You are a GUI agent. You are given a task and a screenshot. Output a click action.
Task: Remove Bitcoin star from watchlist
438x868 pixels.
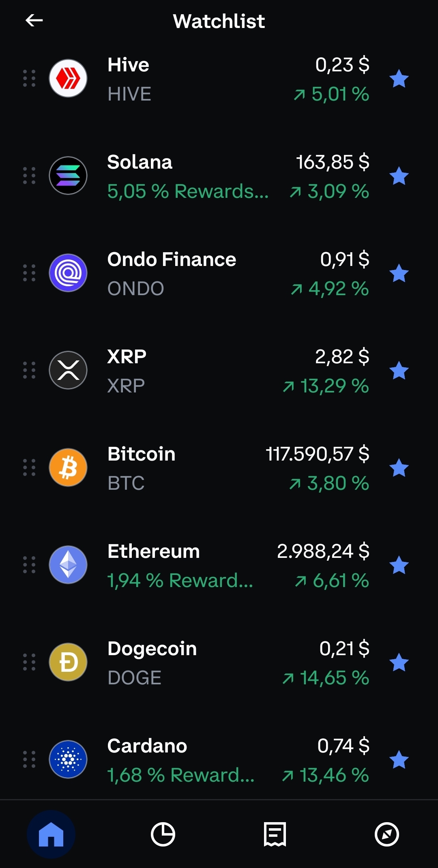point(399,467)
